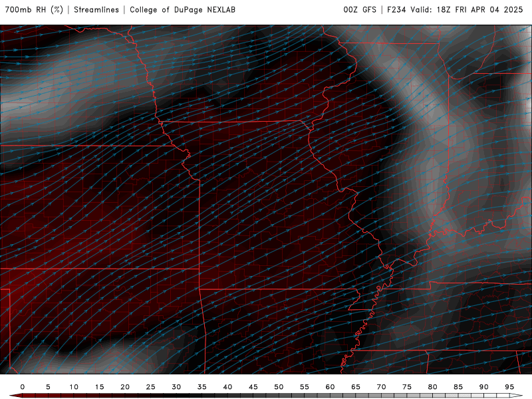Click the "Valid: 18Z FRI APR 04 2025" text
This screenshot has height=399, width=532.
(x=467, y=9)
